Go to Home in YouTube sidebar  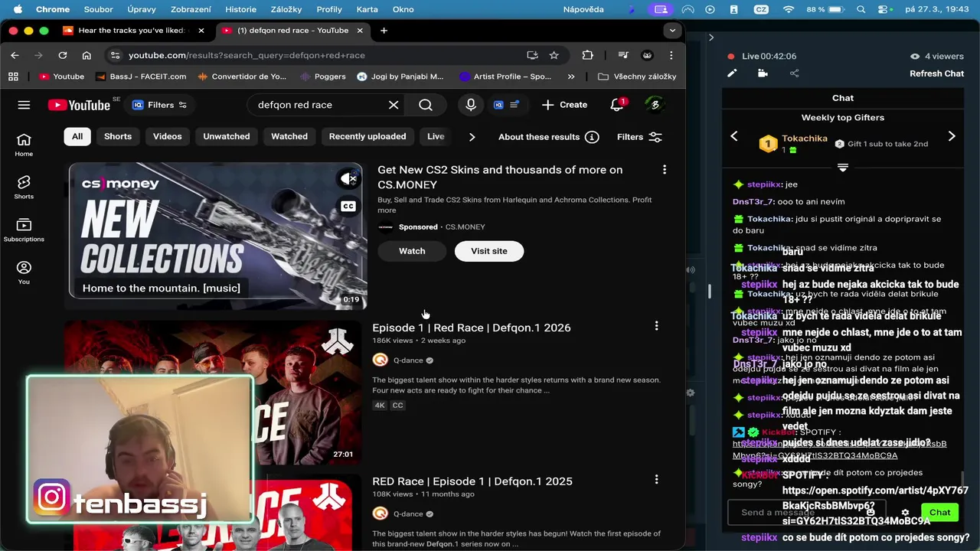[24, 144]
